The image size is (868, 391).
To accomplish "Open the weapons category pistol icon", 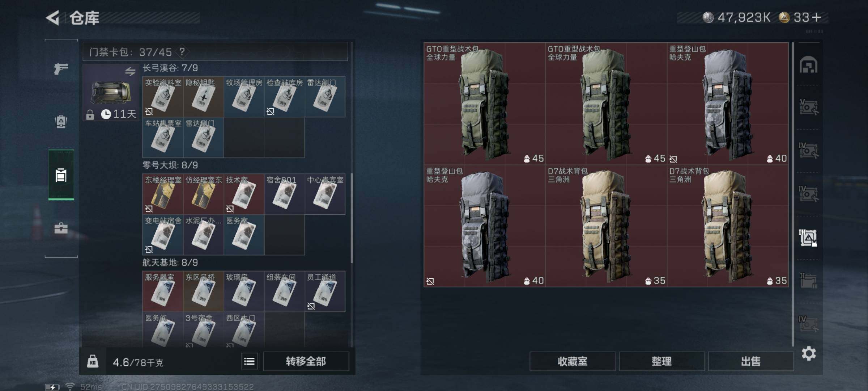I will pos(61,68).
